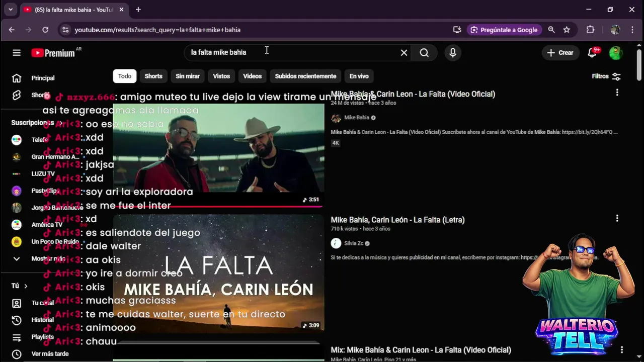Open the Filtros panel
Image resolution: width=644 pixels, height=362 pixels.
click(606, 76)
